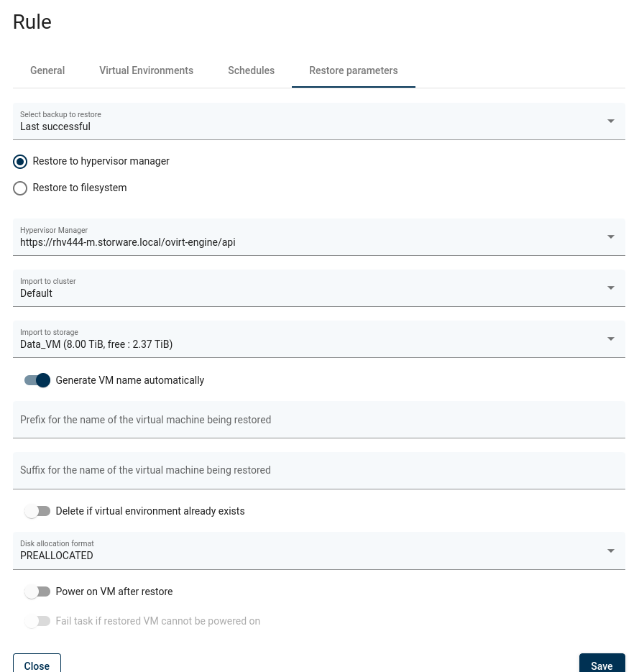Click the Data_VM storage selection text

click(96, 344)
